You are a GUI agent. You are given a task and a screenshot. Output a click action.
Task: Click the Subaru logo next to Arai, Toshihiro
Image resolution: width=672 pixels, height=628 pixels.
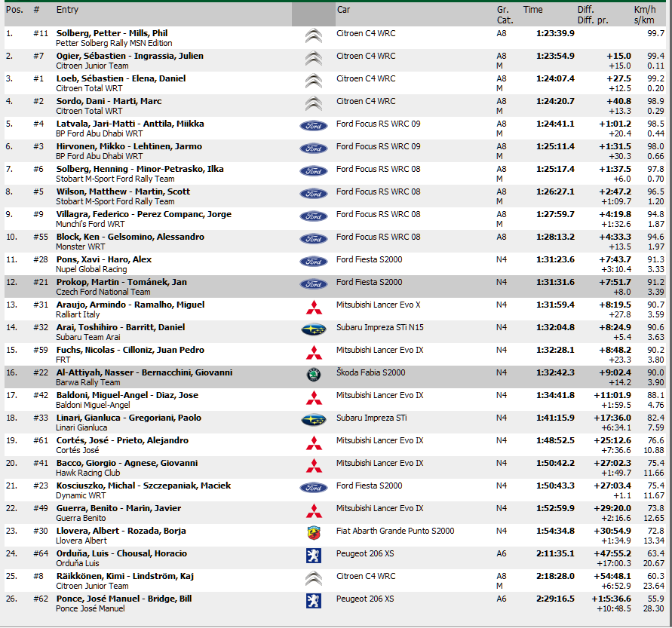click(x=313, y=329)
